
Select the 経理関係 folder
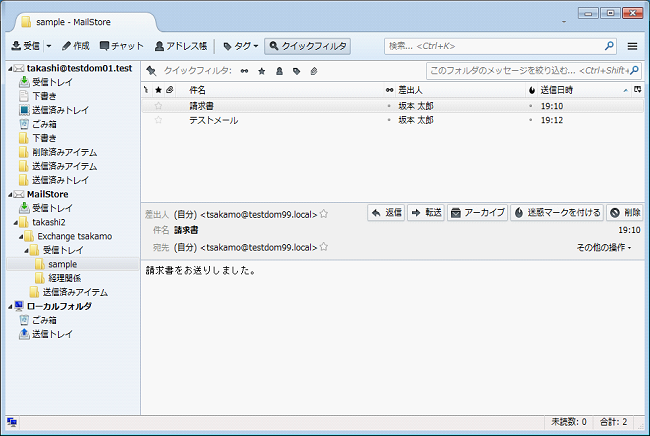click(64, 278)
